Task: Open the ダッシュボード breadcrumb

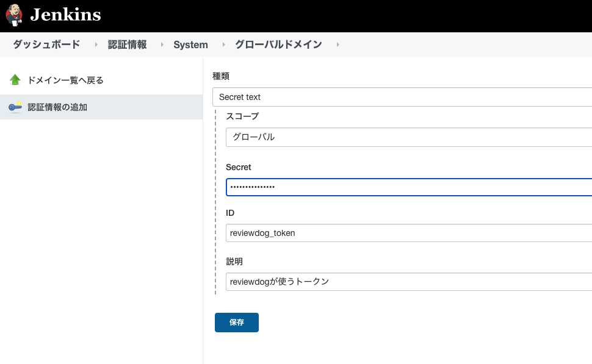Action: (46, 45)
